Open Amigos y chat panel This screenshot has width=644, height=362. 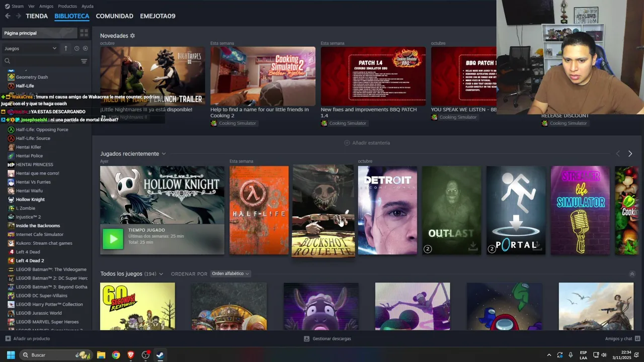pyautogui.click(x=622, y=339)
